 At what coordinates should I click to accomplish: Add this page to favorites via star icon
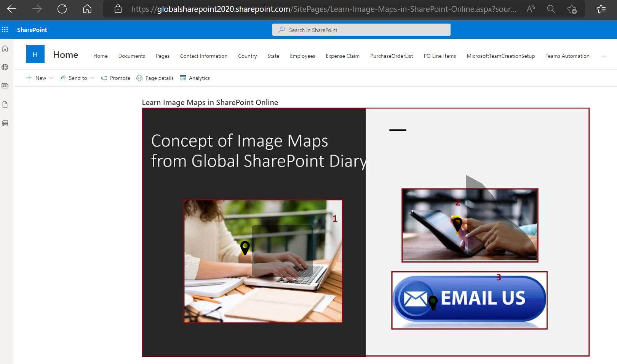point(572,9)
